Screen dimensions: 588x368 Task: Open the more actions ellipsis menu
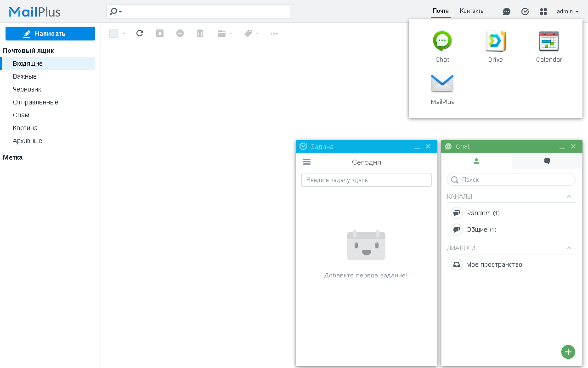pos(274,33)
